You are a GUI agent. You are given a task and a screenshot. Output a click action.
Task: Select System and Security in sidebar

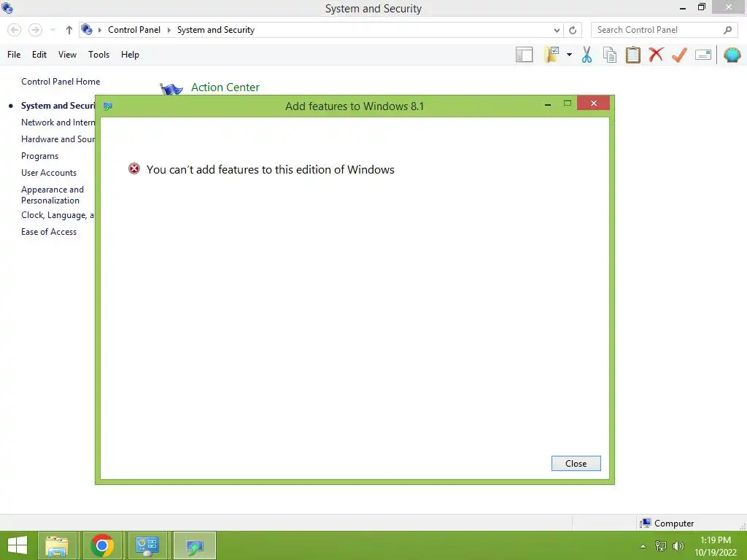point(58,106)
